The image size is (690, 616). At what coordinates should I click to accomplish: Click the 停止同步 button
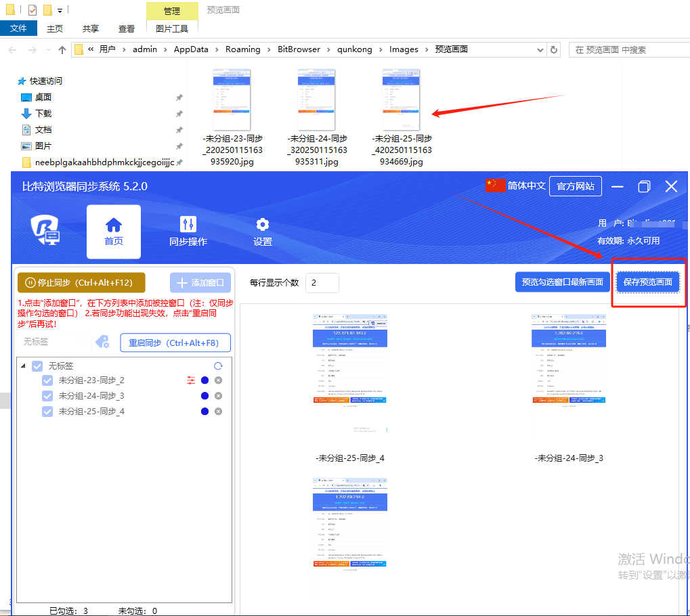[81, 282]
